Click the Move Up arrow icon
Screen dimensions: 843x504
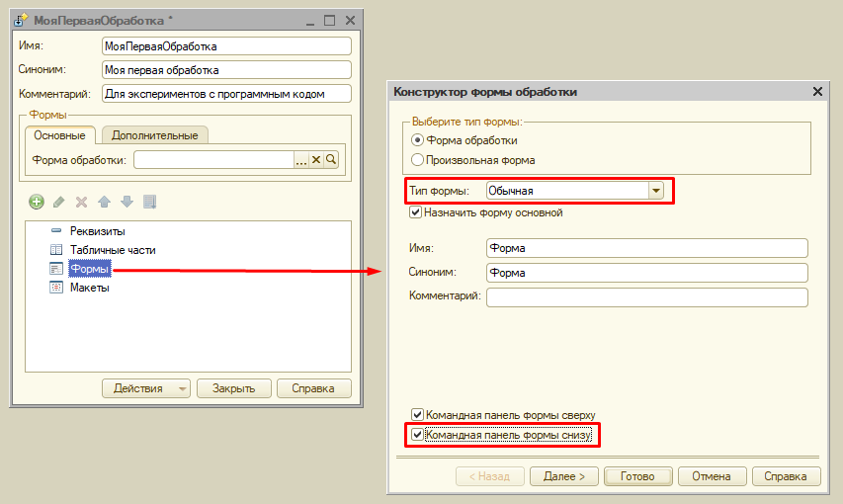point(105,203)
